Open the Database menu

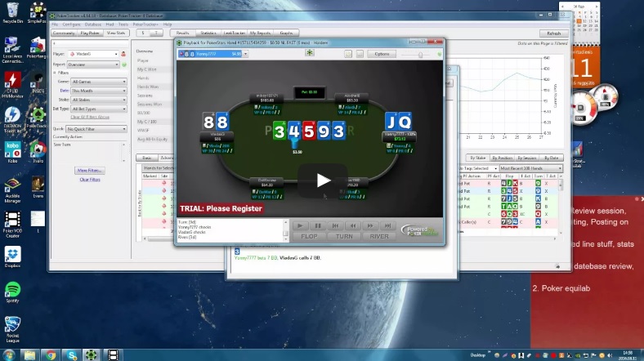(x=93, y=25)
